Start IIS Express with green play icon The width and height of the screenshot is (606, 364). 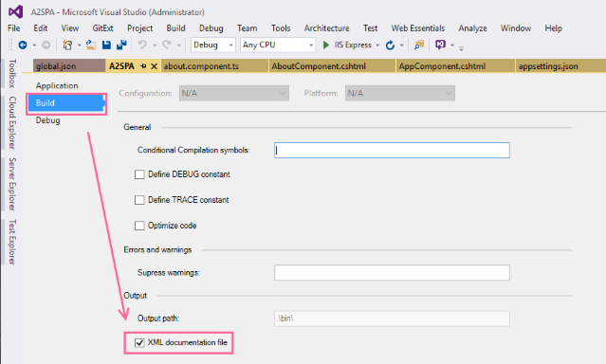tap(326, 45)
